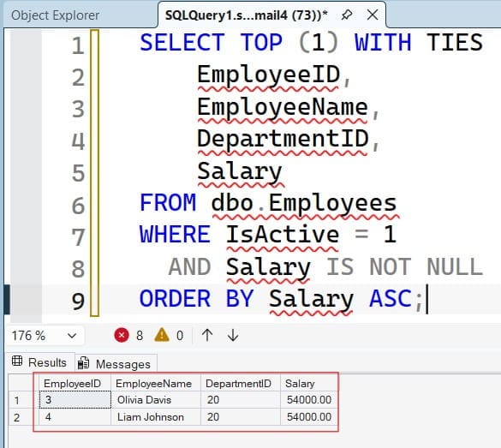
Task: Click line number 9 in the gutter
Action: pos(78,302)
